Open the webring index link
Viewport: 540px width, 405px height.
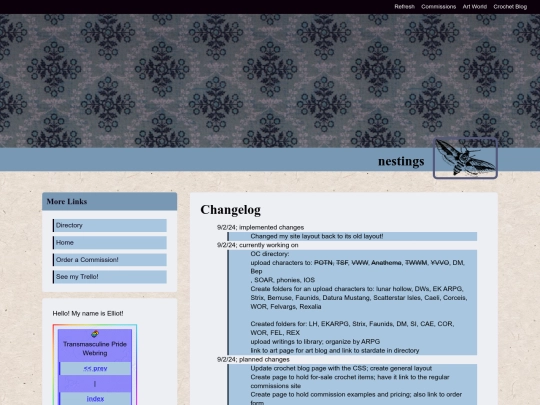click(x=95, y=399)
